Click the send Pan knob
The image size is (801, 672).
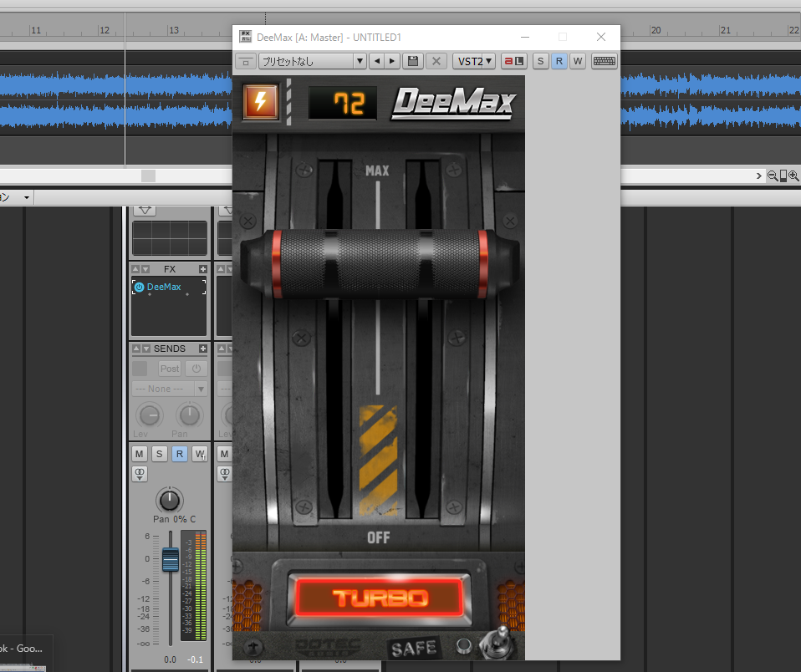pos(190,415)
